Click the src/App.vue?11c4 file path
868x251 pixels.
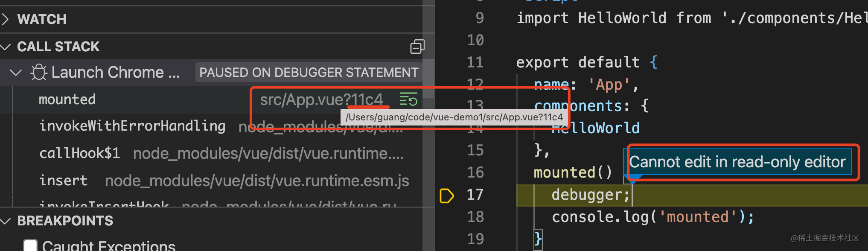pos(321,99)
